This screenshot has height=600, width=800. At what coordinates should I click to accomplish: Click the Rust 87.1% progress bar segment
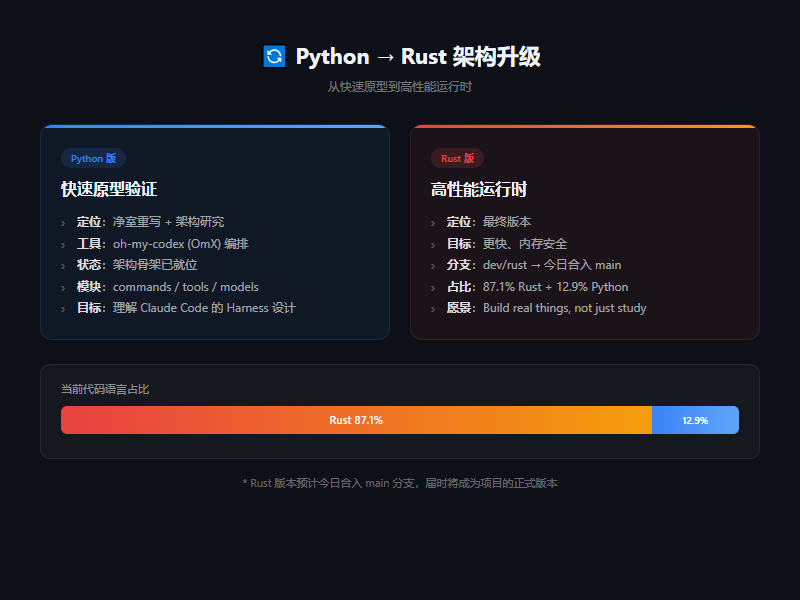pyautogui.click(x=355, y=420)
